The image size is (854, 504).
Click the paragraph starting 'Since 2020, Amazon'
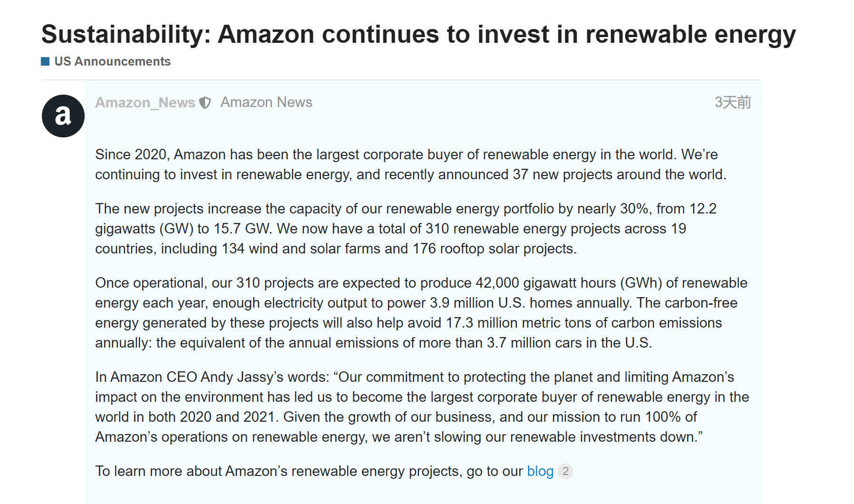pos(411,165)
